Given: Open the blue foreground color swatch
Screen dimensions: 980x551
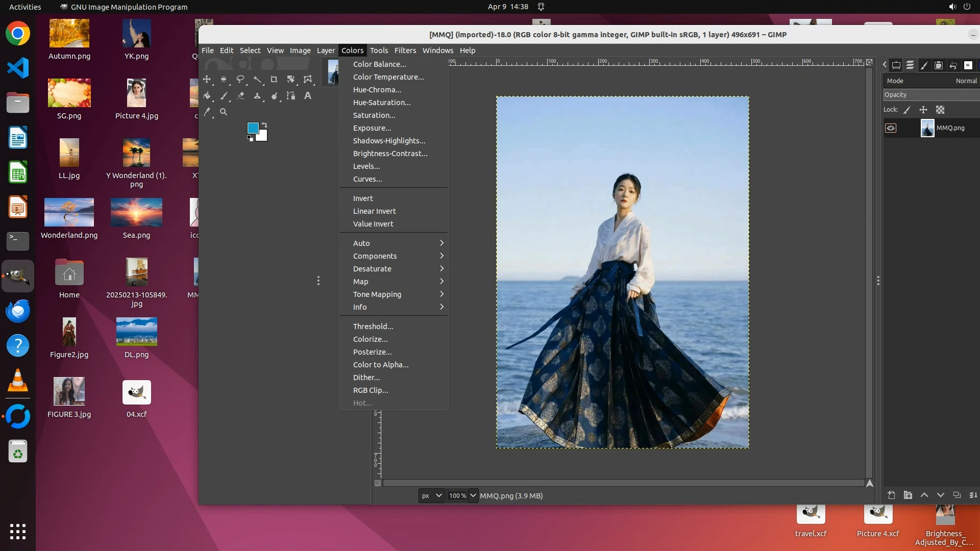Looking at the screenshot, I should point(252,128).
